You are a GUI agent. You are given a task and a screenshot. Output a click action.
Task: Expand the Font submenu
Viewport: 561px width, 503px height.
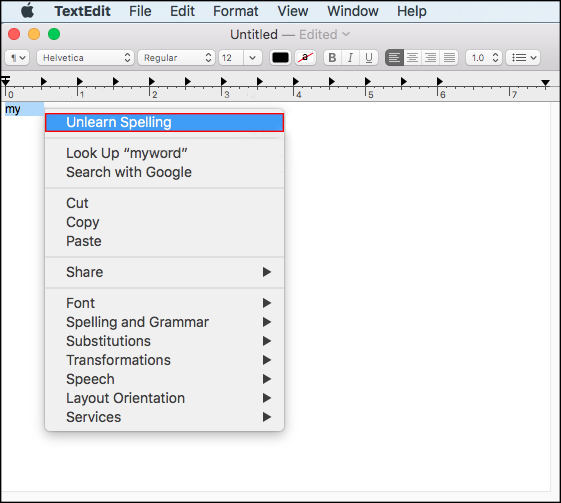point(165,303)
